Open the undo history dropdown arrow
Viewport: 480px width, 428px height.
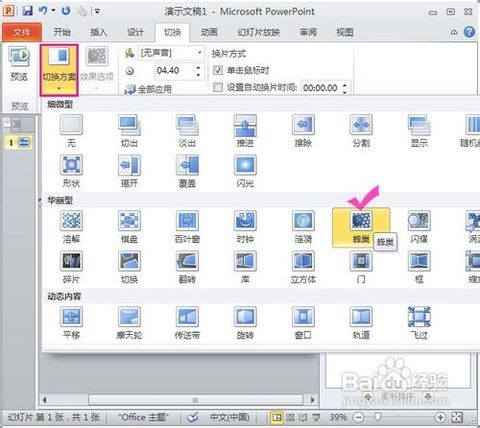[x=53, y=11]
